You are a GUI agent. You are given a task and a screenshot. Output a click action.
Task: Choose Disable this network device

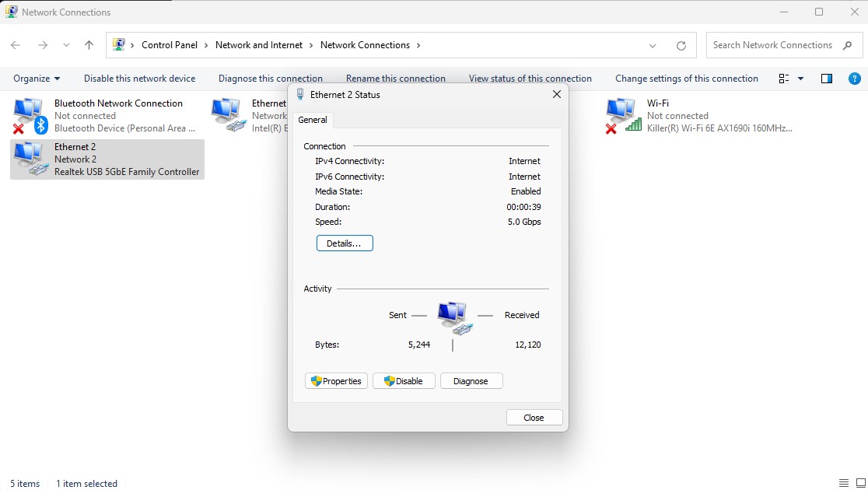[x=139, y=79]
